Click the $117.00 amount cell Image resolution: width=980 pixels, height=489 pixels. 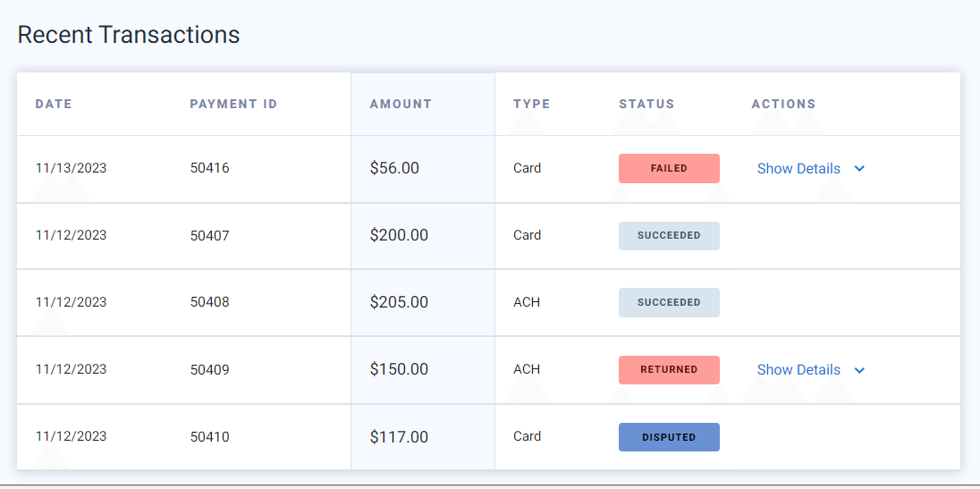pyautogui.click(x=400, y=437)
